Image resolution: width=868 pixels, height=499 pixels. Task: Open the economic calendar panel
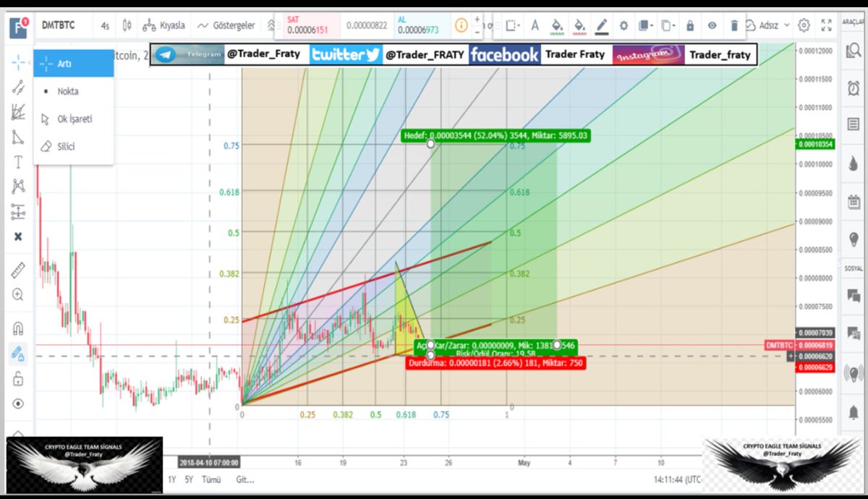pos(853,201)
